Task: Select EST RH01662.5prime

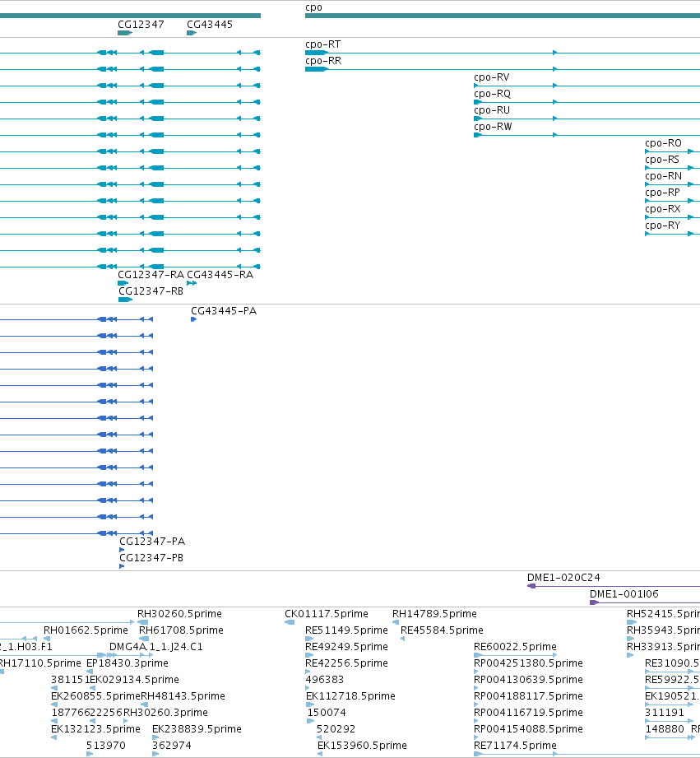Action: [x=86, y=630]
